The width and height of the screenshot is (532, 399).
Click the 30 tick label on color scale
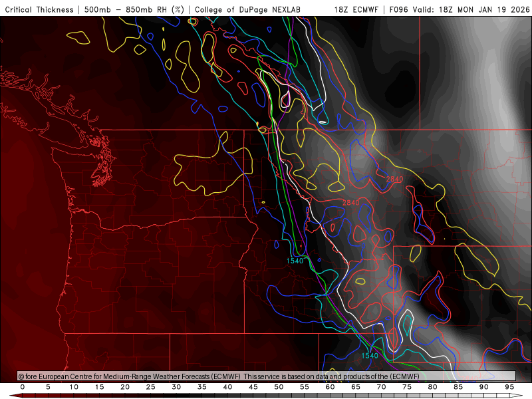(176, 387)
